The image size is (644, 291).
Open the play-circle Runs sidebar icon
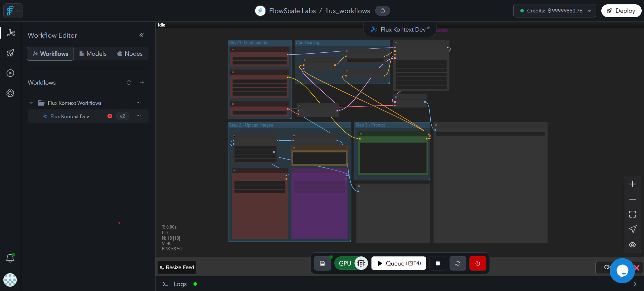point(10,73)
